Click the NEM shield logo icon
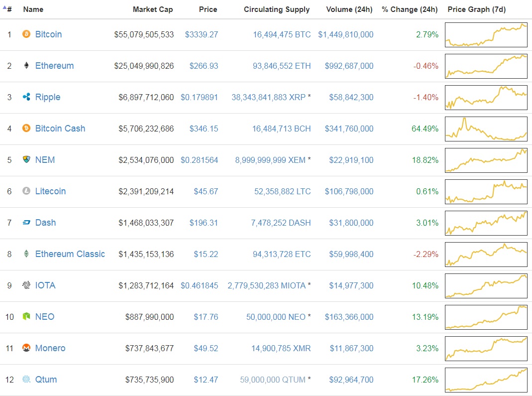The height and width of the screenshot is (396, 532). point(26,159)
